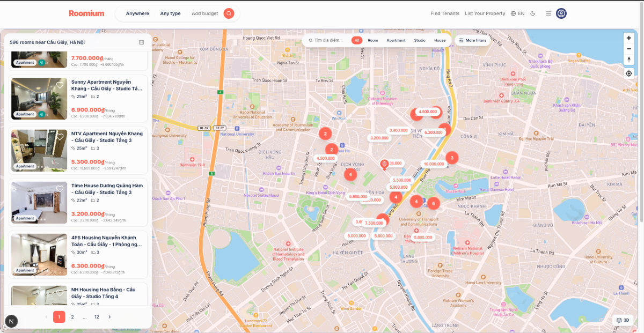
Task: Reset map bearing compass
Action: pyautogui.click(x=629, y=59)
